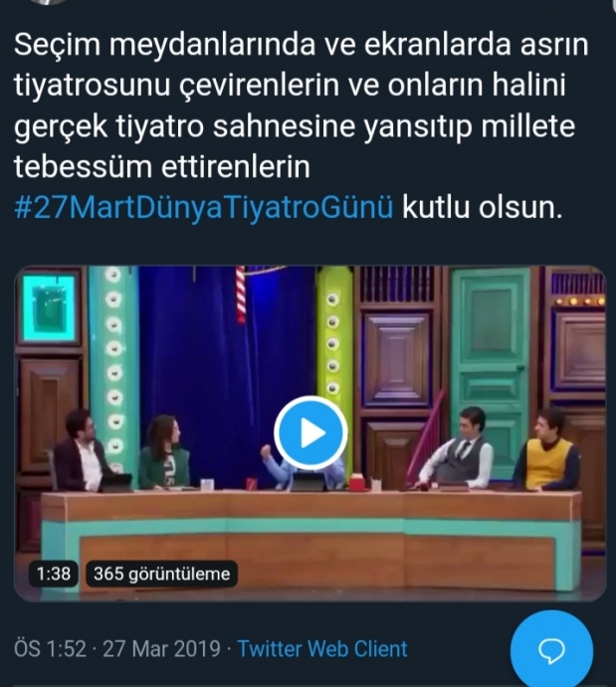Click the "kutlu olsun." text after the hashtag
Image resolution: width=616 pixels, height=687 pixels.
[482, 208]
